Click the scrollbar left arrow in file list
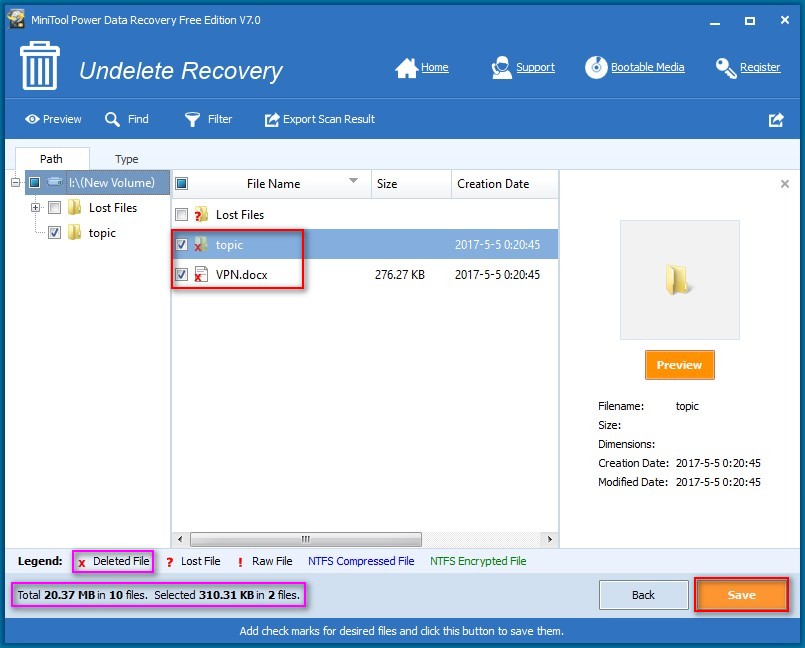 [180, 539]
